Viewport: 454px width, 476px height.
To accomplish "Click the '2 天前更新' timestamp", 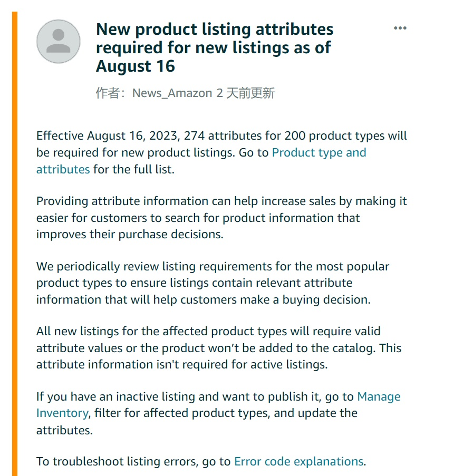I will [246, 93].
